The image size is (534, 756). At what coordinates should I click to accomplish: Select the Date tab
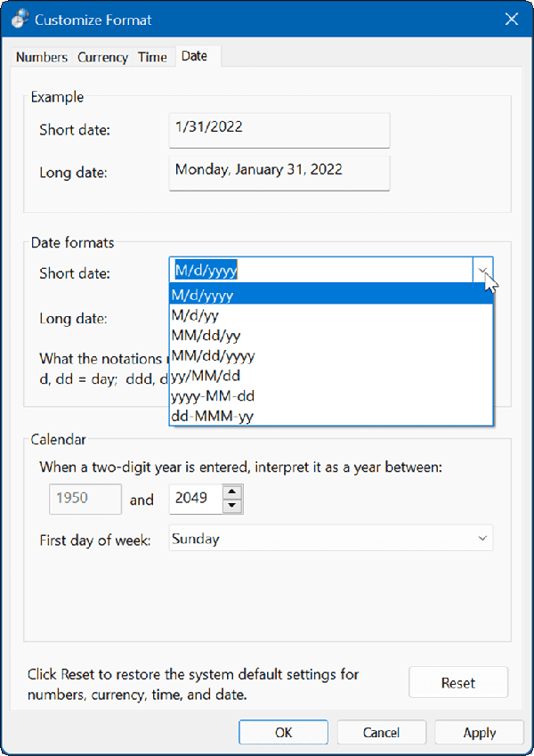(194, 56)
